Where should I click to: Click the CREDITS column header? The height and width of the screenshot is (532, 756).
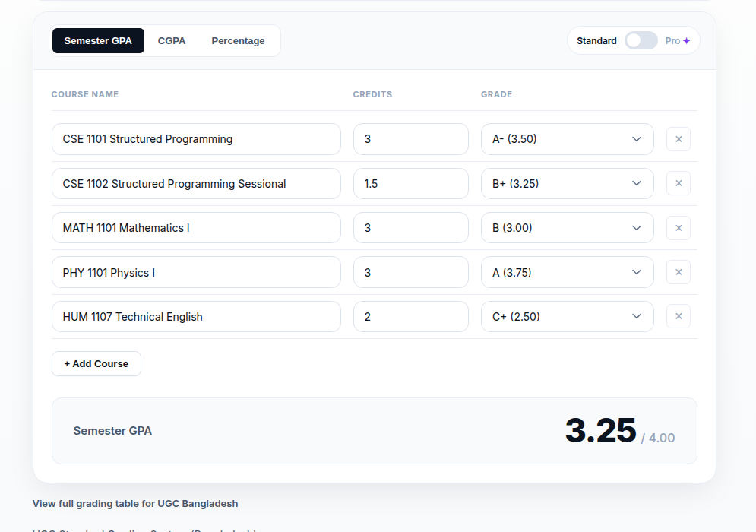pyautogui.click(x=373, y=94)
